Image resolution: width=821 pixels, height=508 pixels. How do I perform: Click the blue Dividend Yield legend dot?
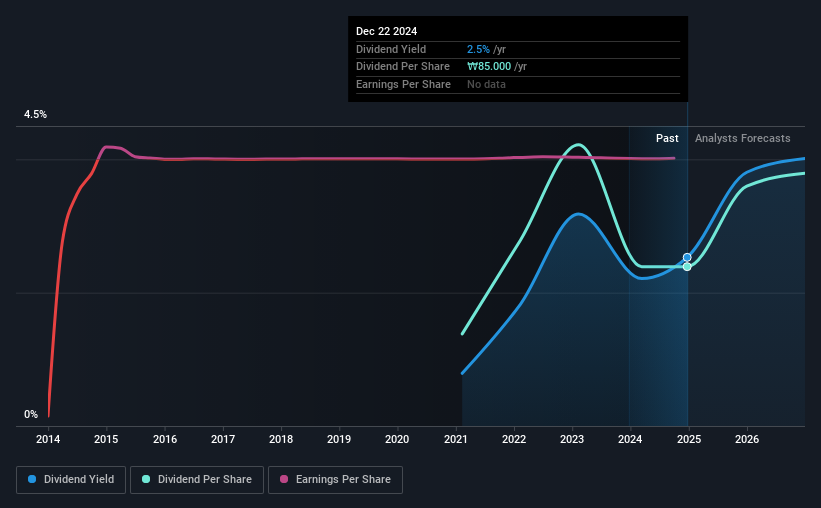32,479
